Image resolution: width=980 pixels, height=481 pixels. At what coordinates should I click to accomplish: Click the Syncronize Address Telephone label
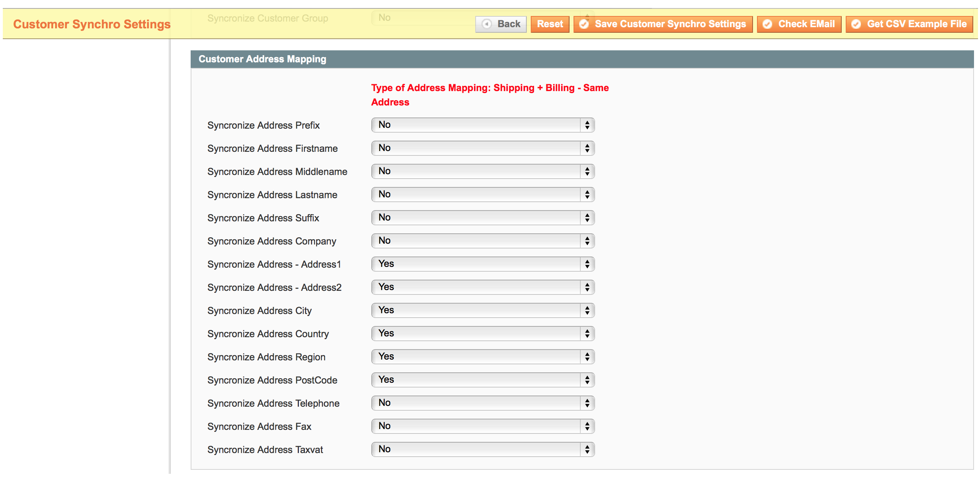[273, 403]
